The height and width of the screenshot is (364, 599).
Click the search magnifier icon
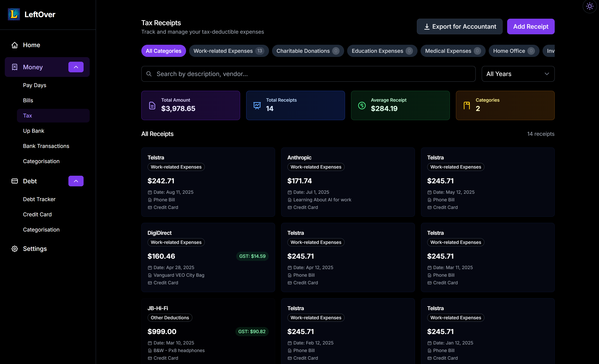pos(149,74)
